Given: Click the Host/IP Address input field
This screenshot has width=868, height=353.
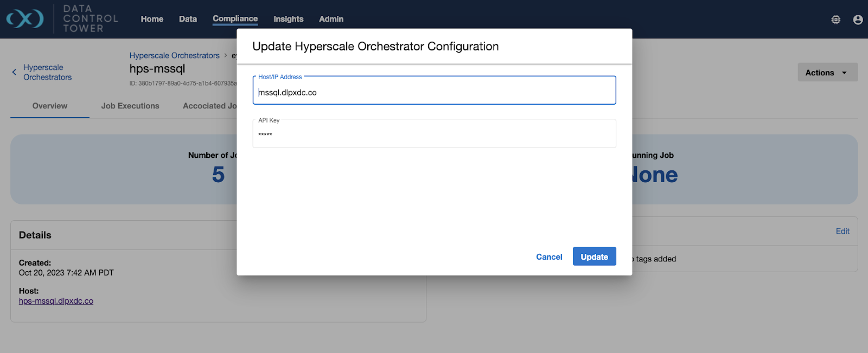Looking at the screenshot, I should pyautogui.click(x=434, y=92).
